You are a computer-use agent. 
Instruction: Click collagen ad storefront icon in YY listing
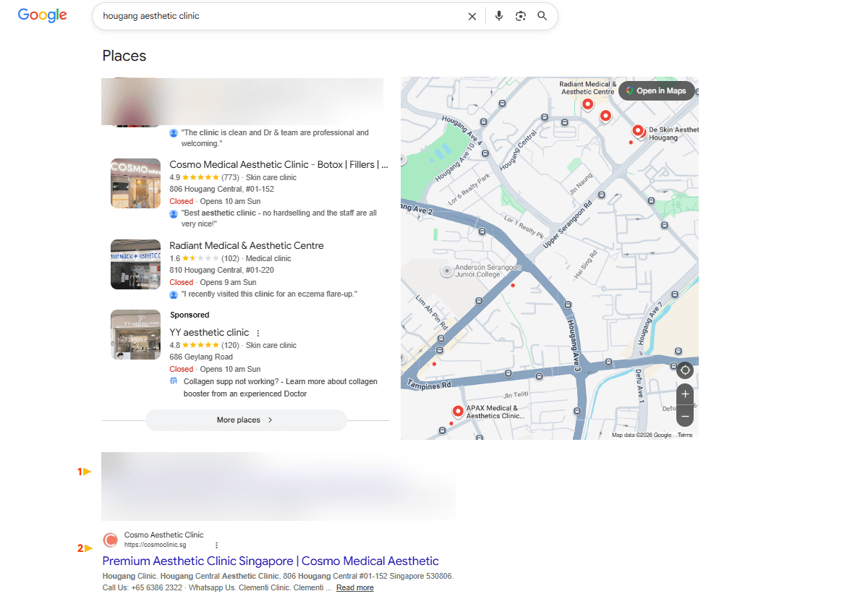point(174,381)
